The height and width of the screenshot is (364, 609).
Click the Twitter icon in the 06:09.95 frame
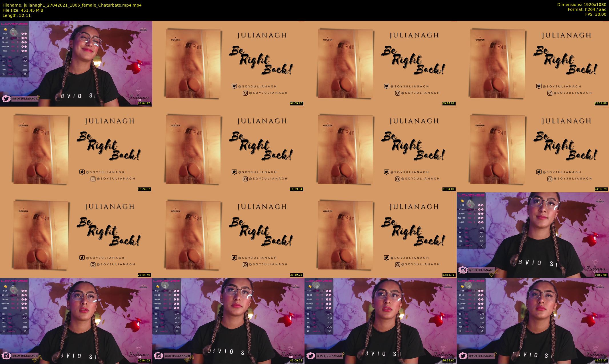234,86
